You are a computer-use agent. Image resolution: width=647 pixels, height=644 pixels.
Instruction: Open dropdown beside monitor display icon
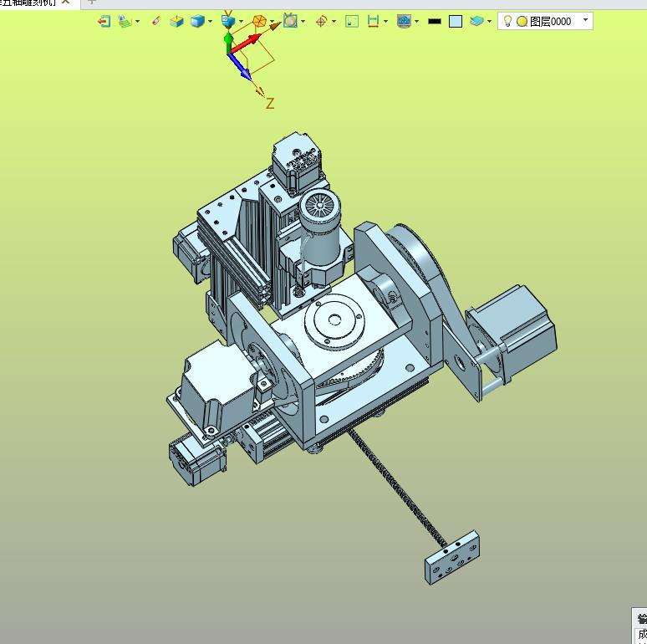pos(417,21)
